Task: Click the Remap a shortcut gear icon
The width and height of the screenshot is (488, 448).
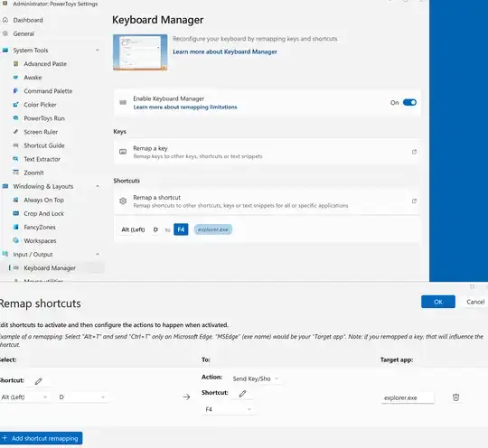Action: (123, 201)
